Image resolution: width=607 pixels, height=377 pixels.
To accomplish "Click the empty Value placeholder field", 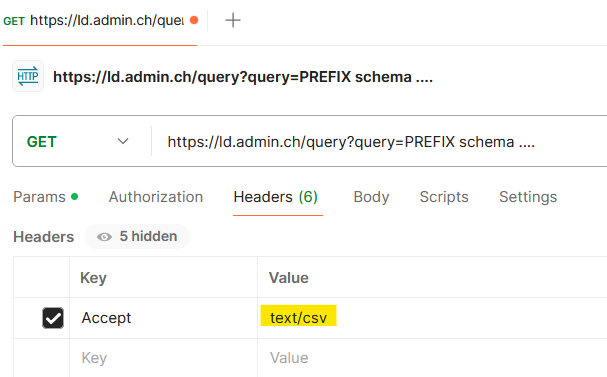I will [x=432, y=358].
